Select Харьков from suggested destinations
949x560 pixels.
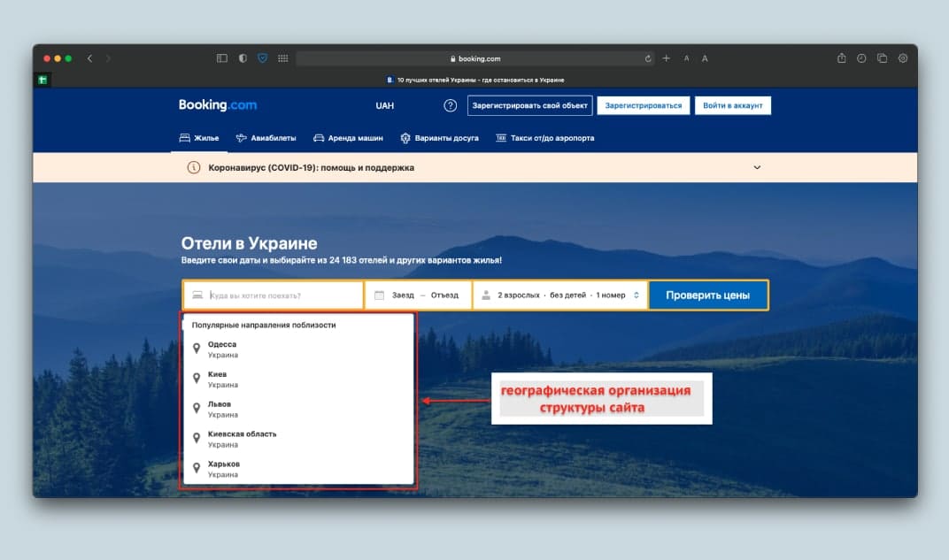point(298,469)
